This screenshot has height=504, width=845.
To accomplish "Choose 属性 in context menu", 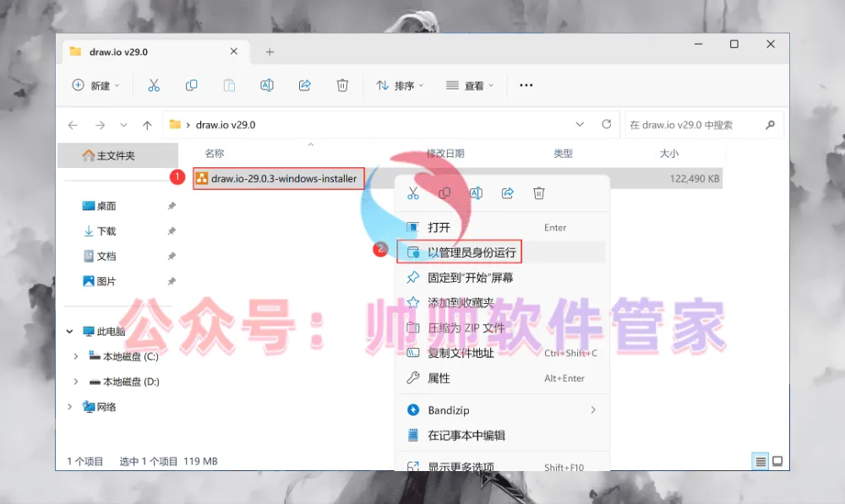I will click(x=502, y=378).
